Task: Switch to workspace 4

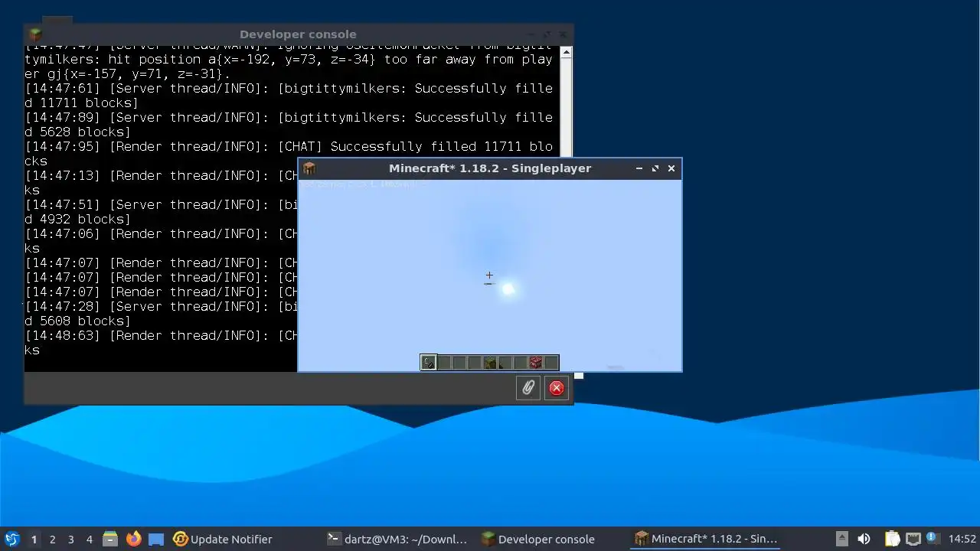Action: pos(89,539)
